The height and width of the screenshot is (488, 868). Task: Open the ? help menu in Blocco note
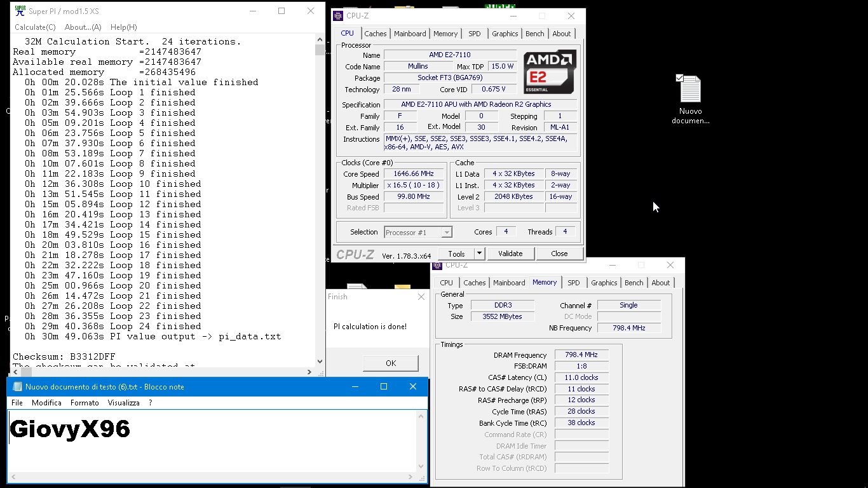click(x=151, y=403)
